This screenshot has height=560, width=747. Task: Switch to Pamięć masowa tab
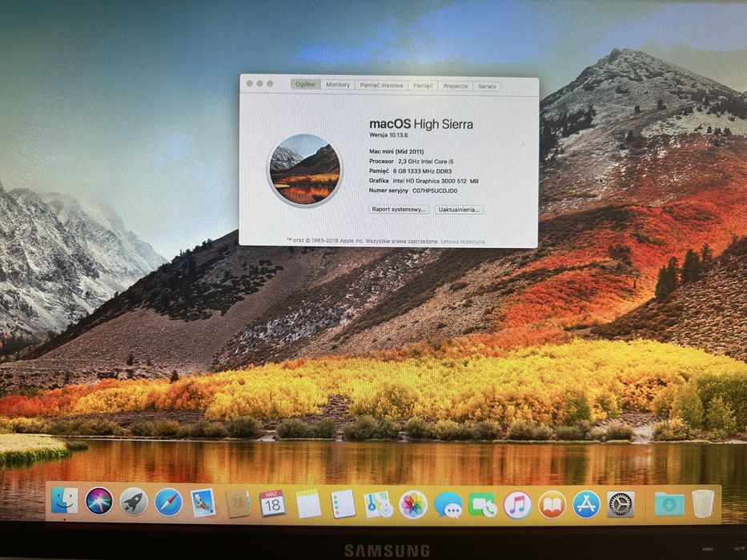(x=381, y=86)
